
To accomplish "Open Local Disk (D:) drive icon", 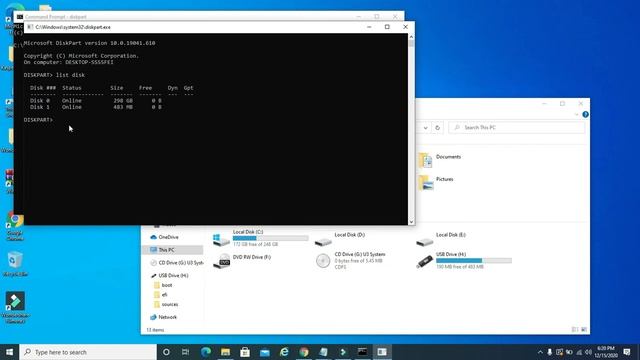I will (x=323, y=242).
